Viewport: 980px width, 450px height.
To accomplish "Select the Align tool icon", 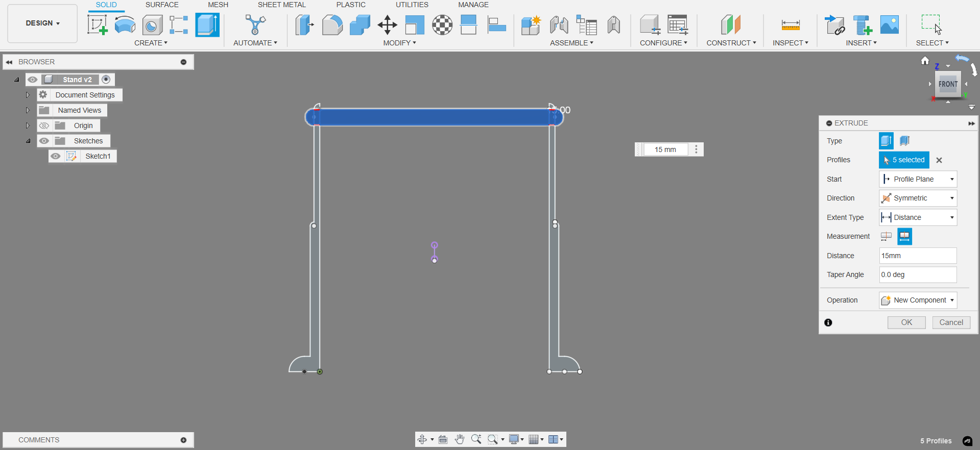I will pos(496,24).
